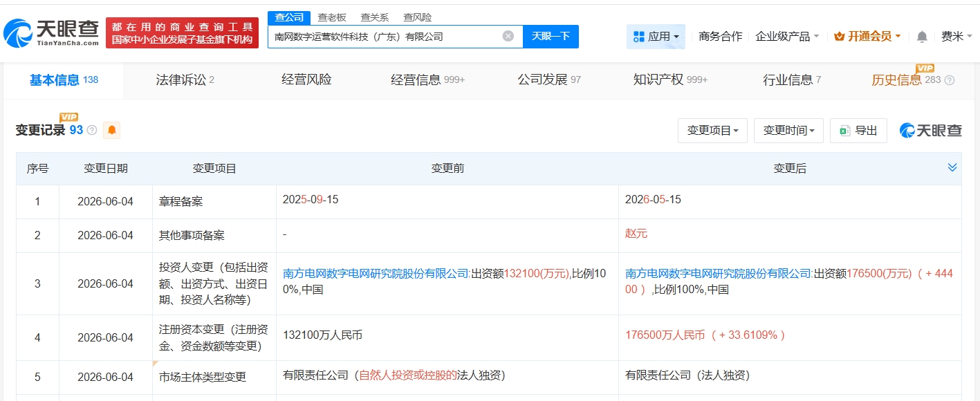Switch to the 经营风险 tab
The height and width of the screenshot is (401, 980).
point(306,80)
